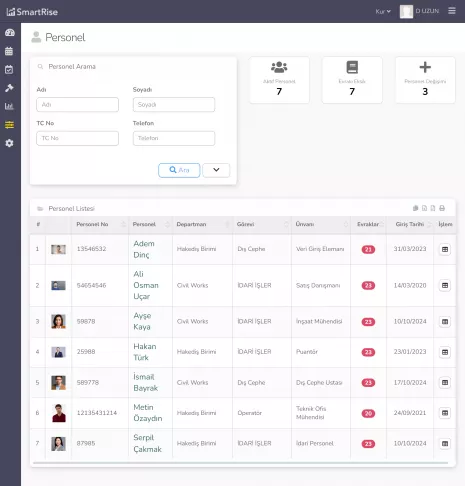The image size is (465, 486).
Task: Select the yellow sliders icon in sidebar
Action: click(9, 125)
